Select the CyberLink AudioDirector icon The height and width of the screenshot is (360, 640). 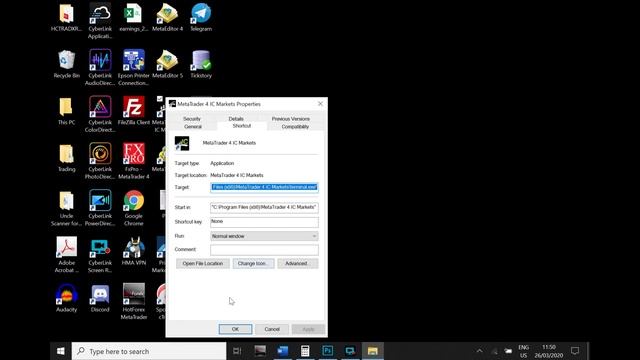[x=100, y=67]
